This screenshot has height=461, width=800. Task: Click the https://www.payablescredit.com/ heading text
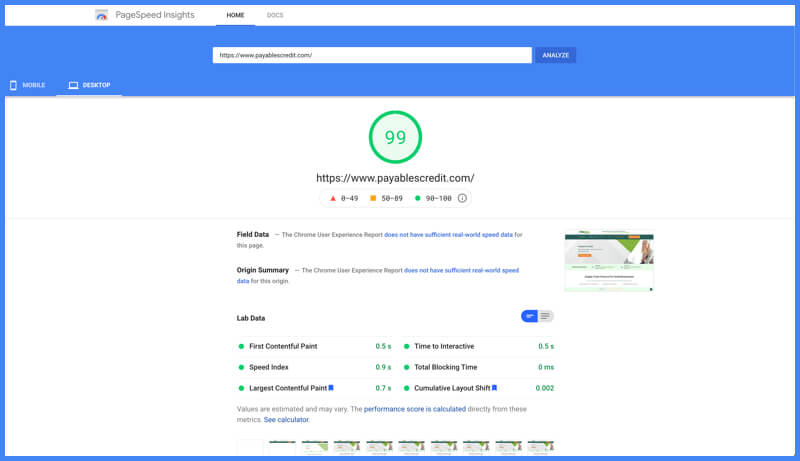pyautogui.click(x=395, y=178)
